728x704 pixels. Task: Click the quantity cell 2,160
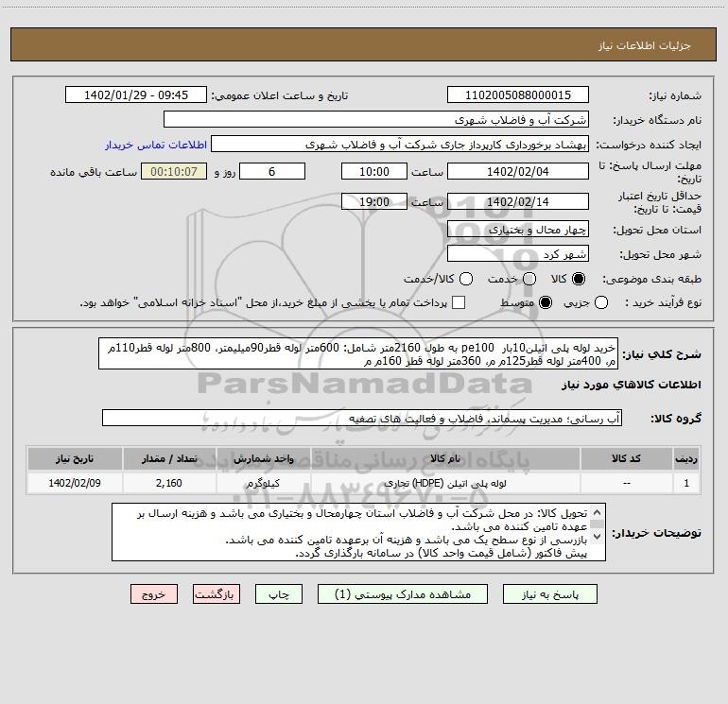pos(169,483)
